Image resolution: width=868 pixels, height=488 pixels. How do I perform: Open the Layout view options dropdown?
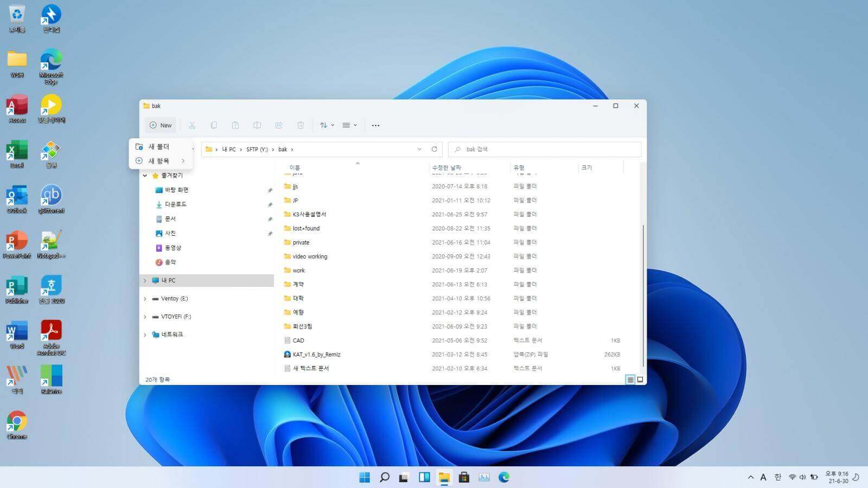pos(349,125)
